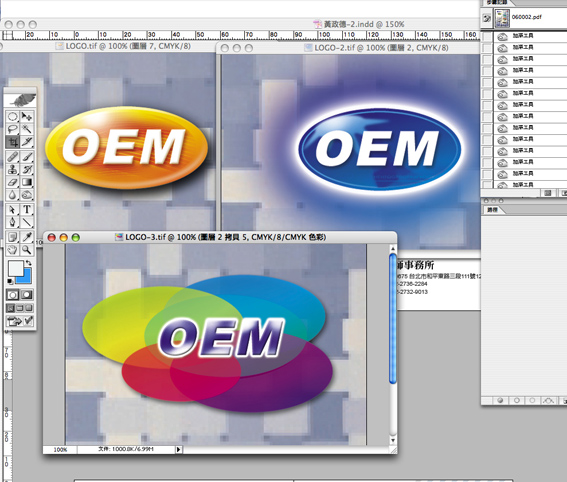
Task: Click the blue OEM logo in LOGO-2.tif
Action: point(379,149)
